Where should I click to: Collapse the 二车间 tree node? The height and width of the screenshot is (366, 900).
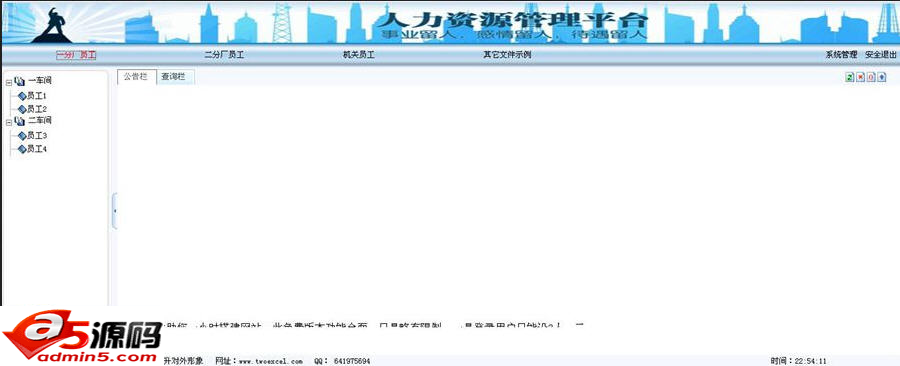pyautogui.click(x=8, y=122)
